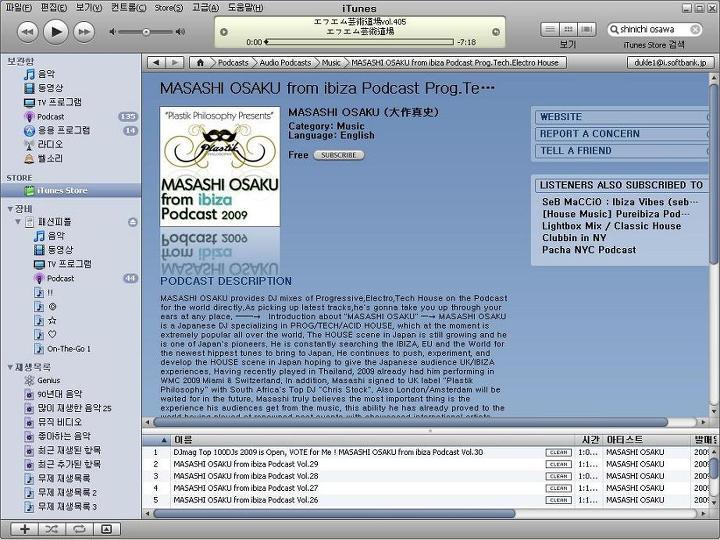Screen dimensions: 720x540
Task: Subscribe to the MASASHI OSAKU podcast
Action: pos(339,155)
